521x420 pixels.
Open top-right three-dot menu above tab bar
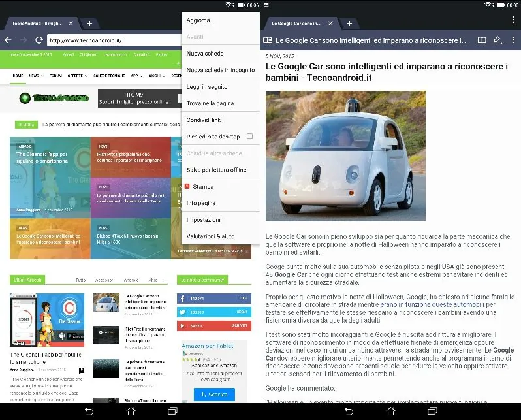pos(513,20)
